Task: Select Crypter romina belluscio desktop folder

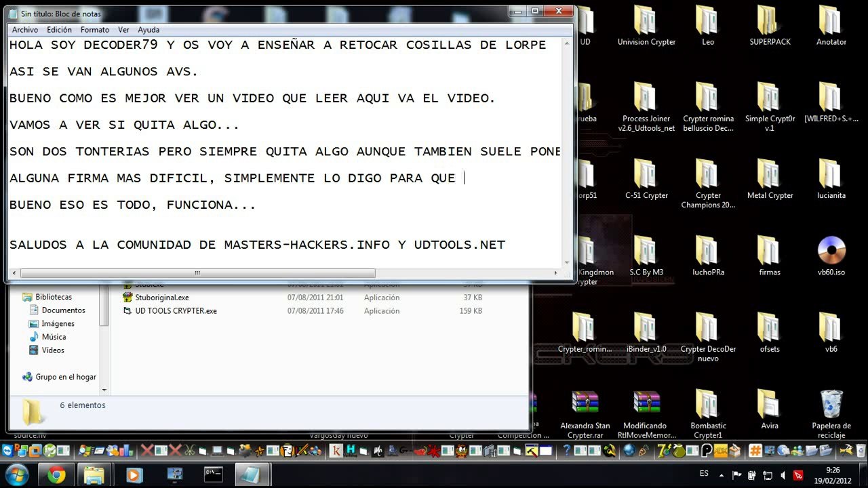Action: coord(707,107)
